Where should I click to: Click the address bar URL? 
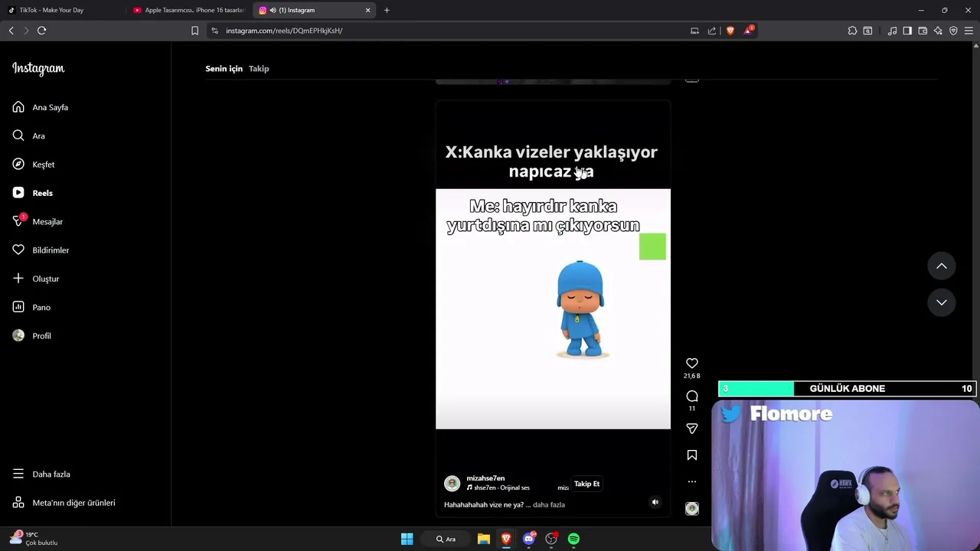tap(284, 31)
